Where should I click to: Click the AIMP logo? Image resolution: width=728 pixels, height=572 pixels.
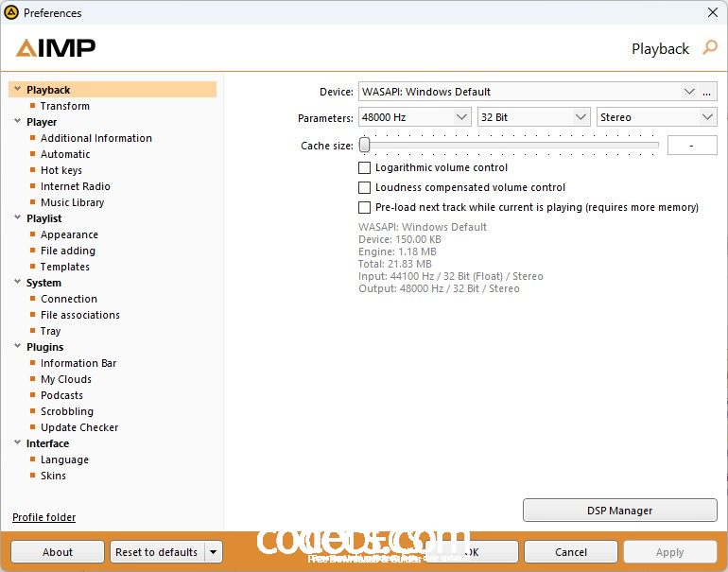tap(56, 48)
